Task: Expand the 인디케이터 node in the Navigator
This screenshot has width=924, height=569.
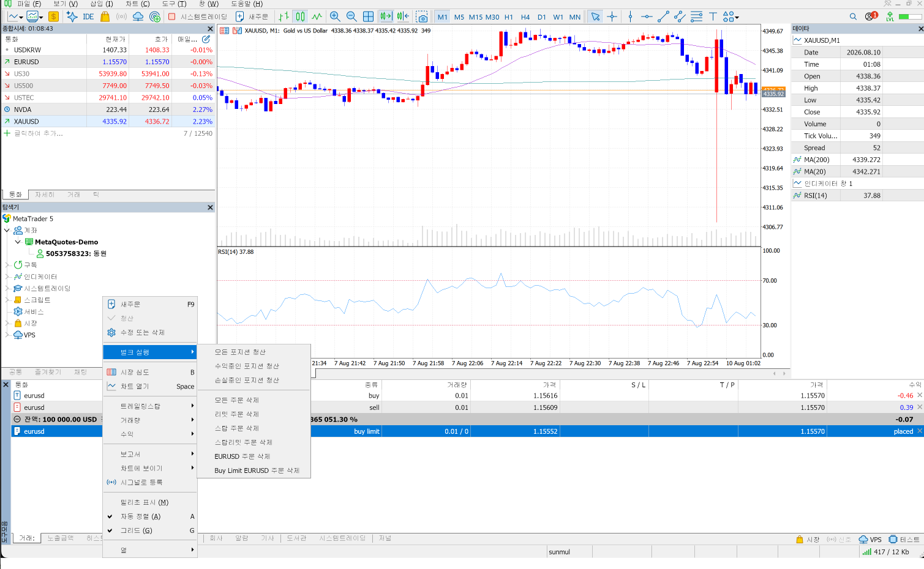Action: [x=7, y=277]
